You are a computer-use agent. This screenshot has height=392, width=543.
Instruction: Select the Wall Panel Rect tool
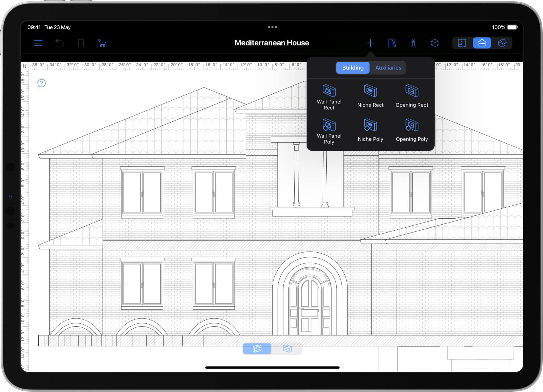[x=329, y=97]
